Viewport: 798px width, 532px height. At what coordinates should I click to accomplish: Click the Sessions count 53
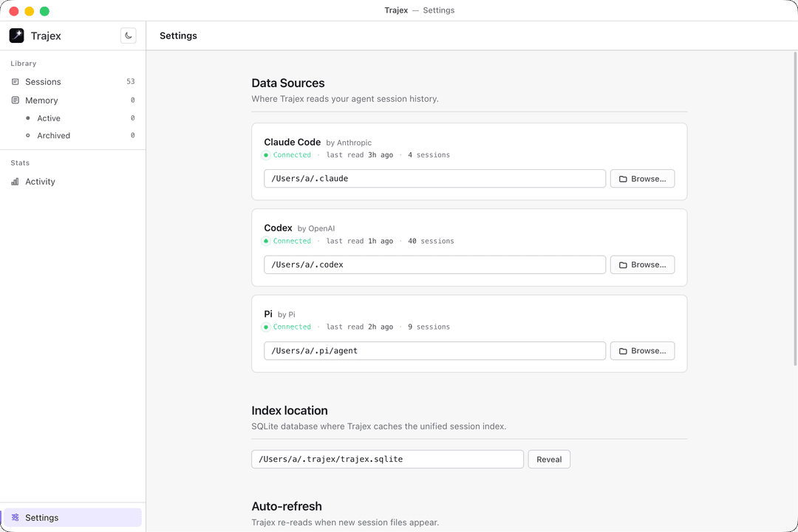tap(131, 81)
